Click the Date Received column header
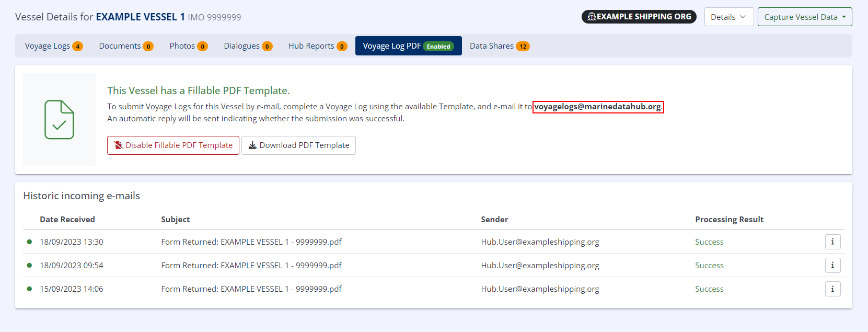Viewport: 868px width, 332px height. 67,220
